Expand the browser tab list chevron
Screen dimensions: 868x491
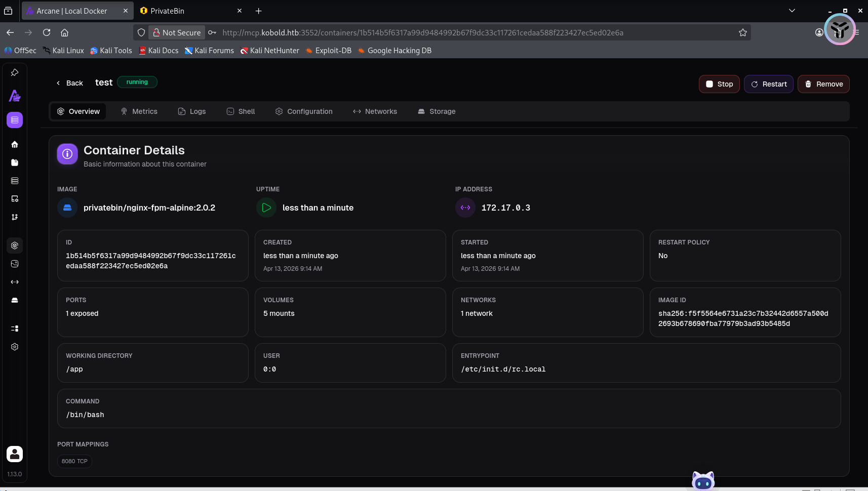(792, 11)
